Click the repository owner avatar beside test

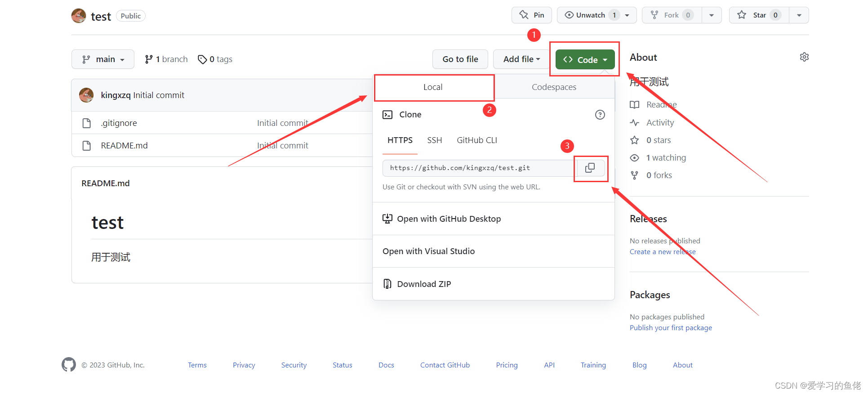(x=79, y=16)
